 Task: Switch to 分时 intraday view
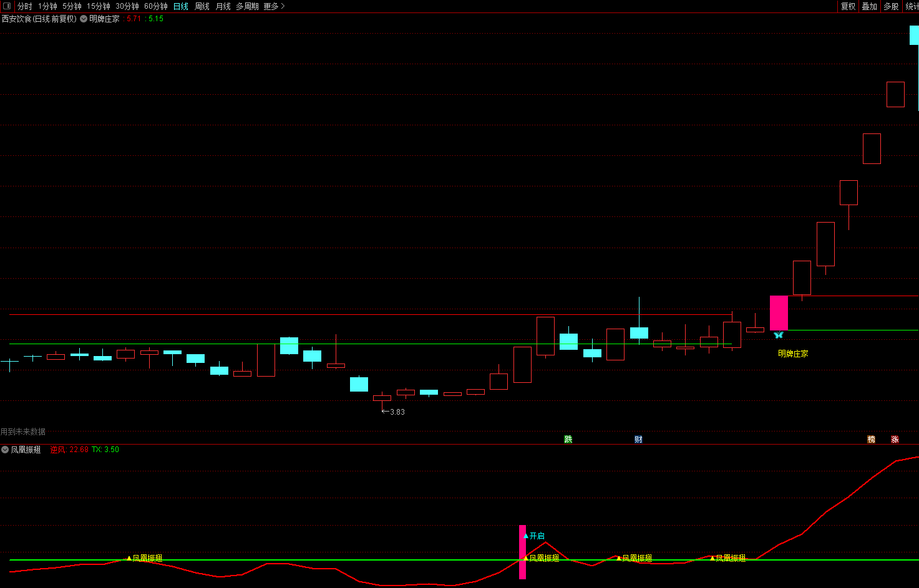[25, 6]
